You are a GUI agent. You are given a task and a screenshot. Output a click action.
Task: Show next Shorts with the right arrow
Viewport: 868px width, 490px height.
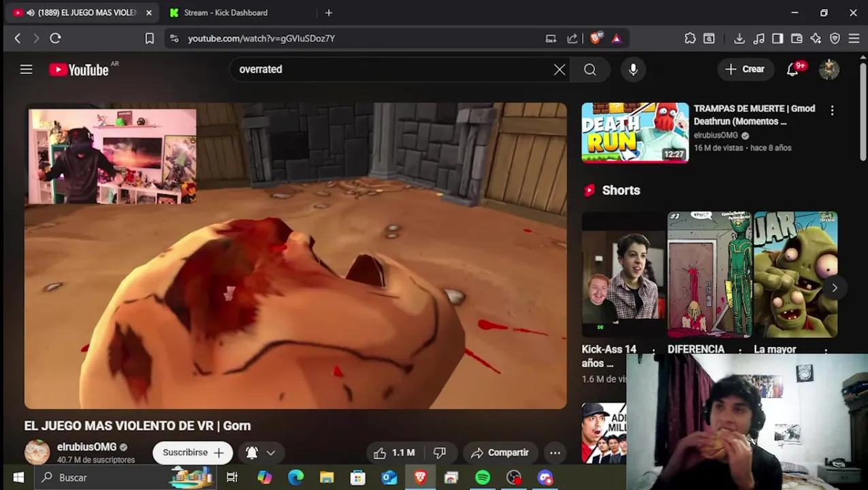click(x=835, y=288)
